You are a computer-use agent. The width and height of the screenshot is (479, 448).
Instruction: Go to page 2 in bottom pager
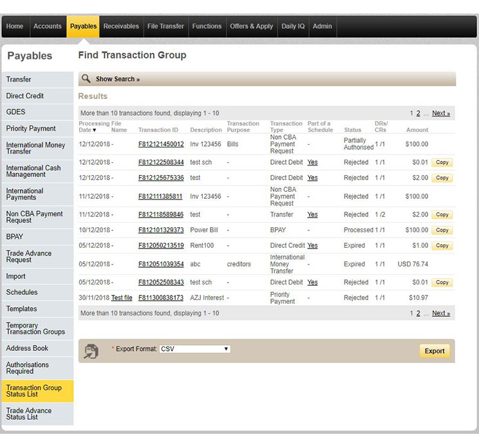(x=418, y=313)
